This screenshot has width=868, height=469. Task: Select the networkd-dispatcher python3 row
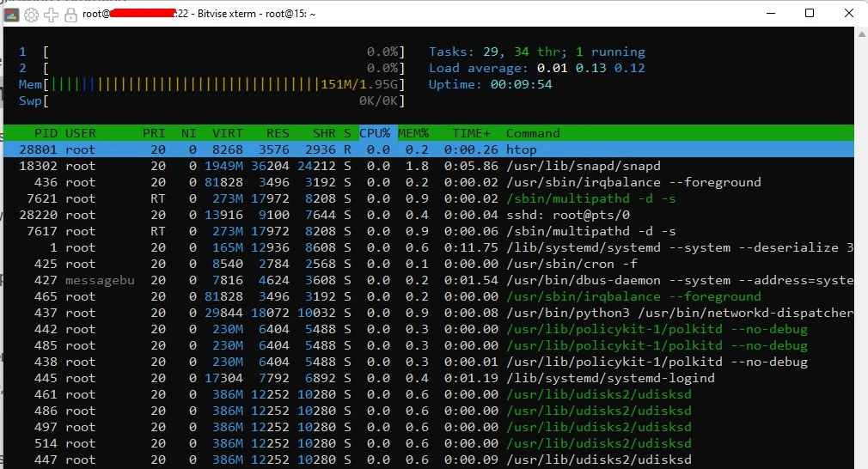tap(429, 313)
